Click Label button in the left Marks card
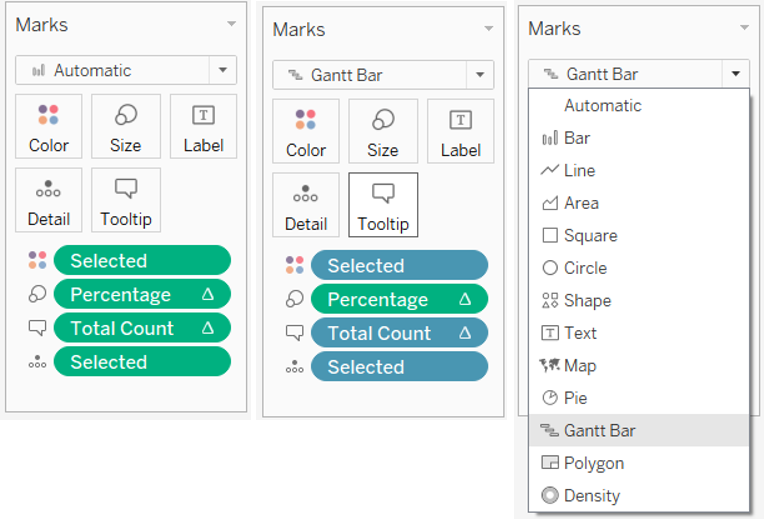Image resolution: width=764 pixels, height=519 pixels. [204, 127]
